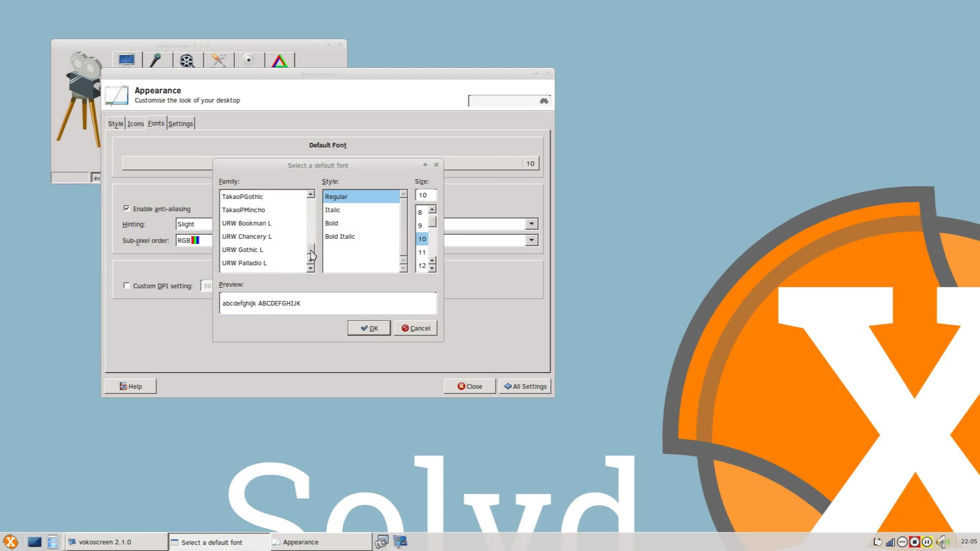Select font size 9
This screenshot has width=980, height=551.
[x=422, y=226]
